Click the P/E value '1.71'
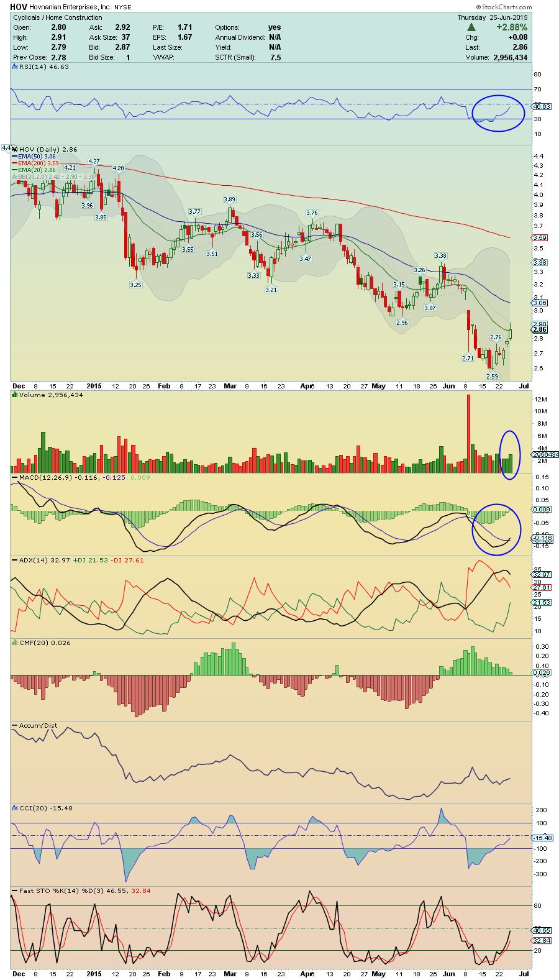 click(184, 27)
